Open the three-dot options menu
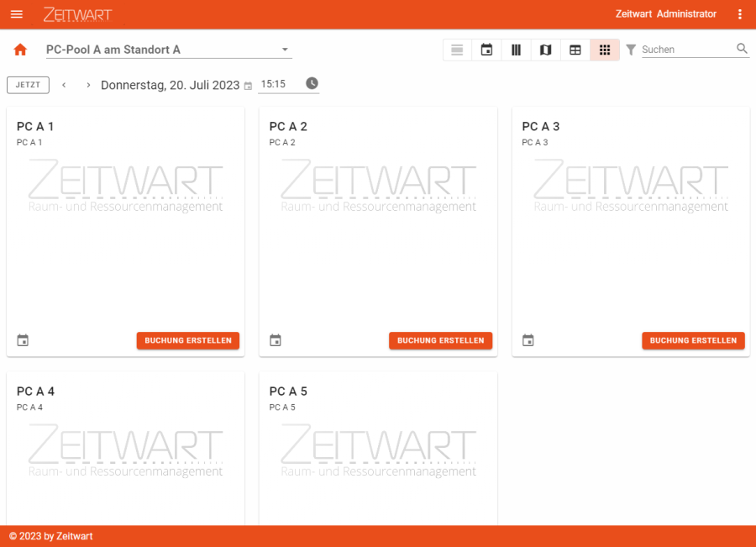This screenshot has width=756, height=547. pos(739,14)
